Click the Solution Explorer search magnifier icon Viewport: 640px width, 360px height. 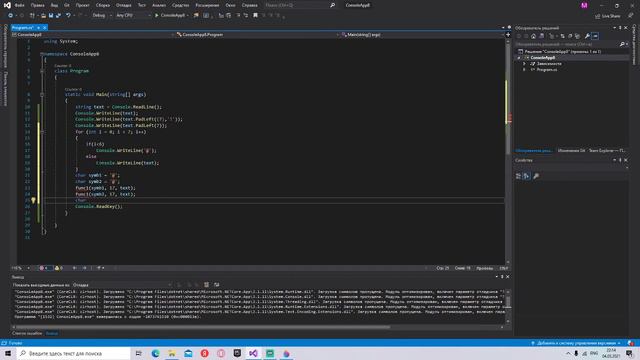click(x=622, y=44)
